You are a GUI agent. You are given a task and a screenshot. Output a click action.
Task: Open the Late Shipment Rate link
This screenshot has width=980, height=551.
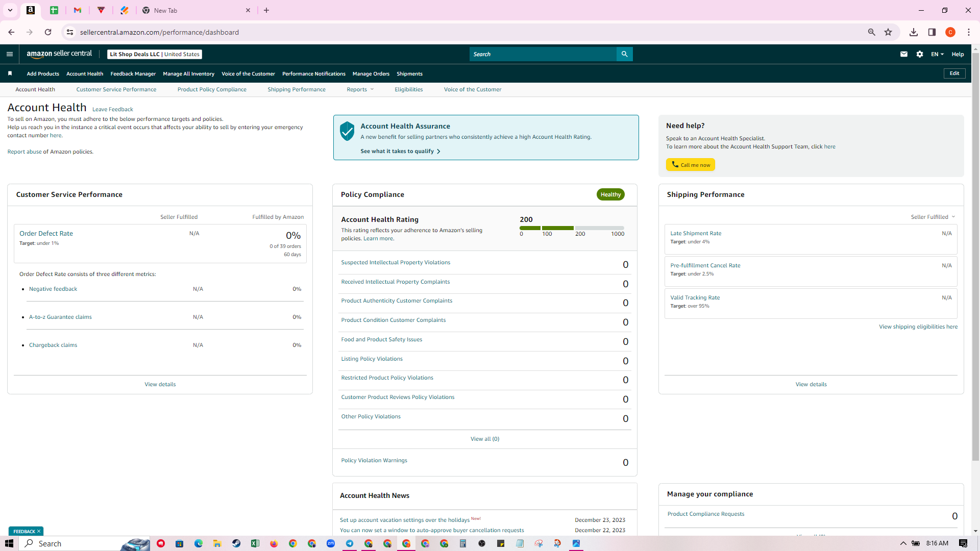(x=696, y=233)
